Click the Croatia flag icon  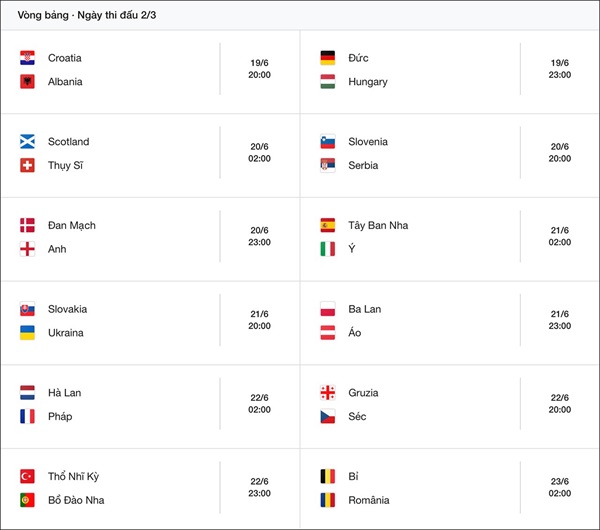27,58
